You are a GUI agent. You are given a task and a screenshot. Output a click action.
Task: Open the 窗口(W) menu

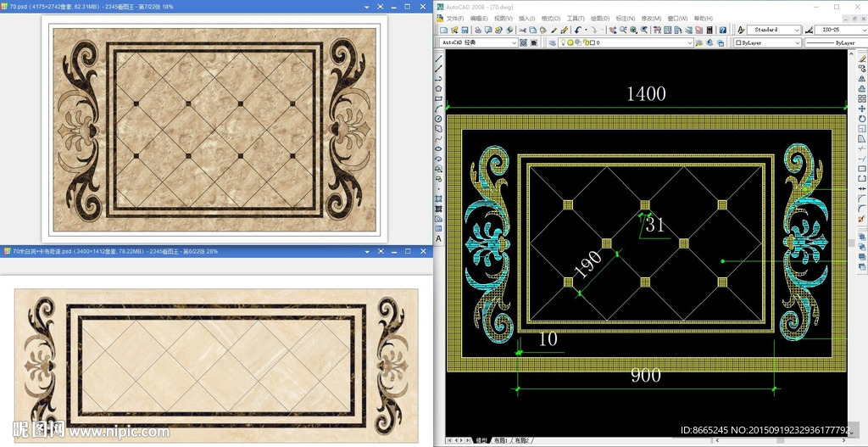tap(677, 19)
